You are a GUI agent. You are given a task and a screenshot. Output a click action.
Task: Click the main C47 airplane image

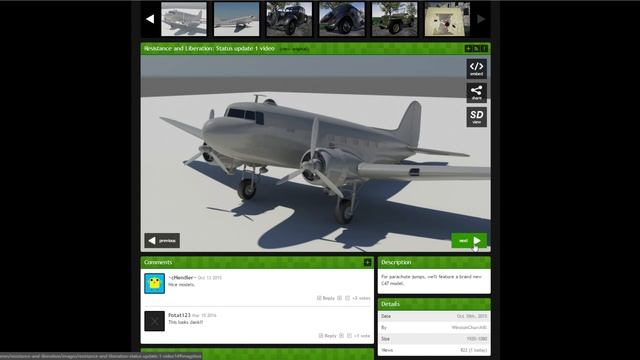(316, 153)
